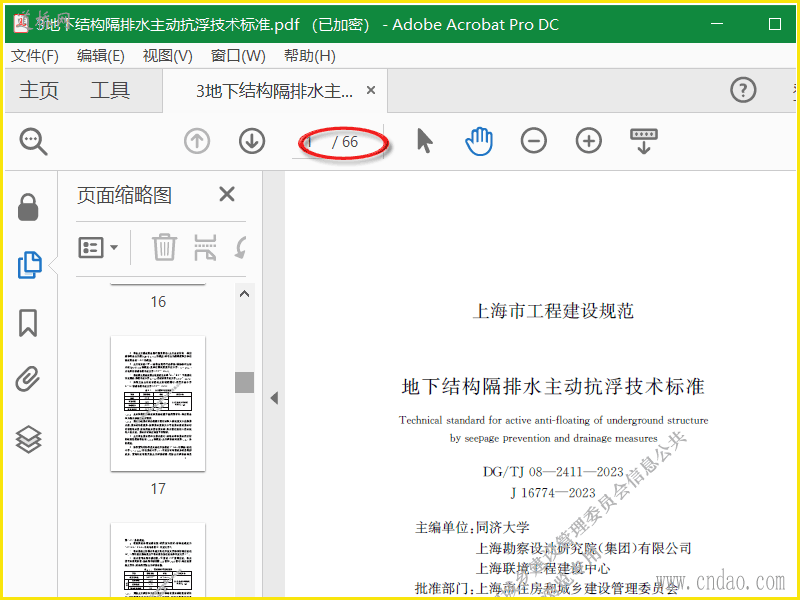The image size is (800, 600).
Task: Toggle the page thumbnails sidebar icon
Action: click(x=30, y=265)
